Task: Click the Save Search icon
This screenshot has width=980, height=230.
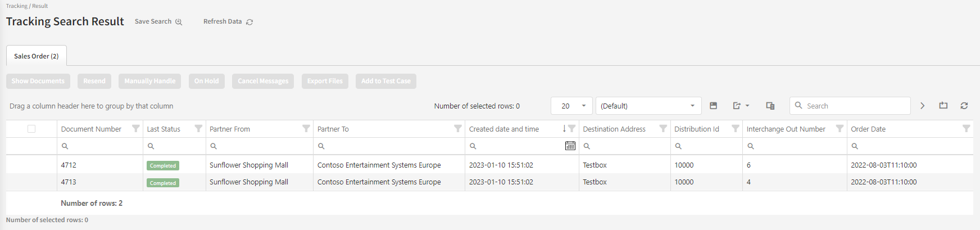Action: point(179,22)
